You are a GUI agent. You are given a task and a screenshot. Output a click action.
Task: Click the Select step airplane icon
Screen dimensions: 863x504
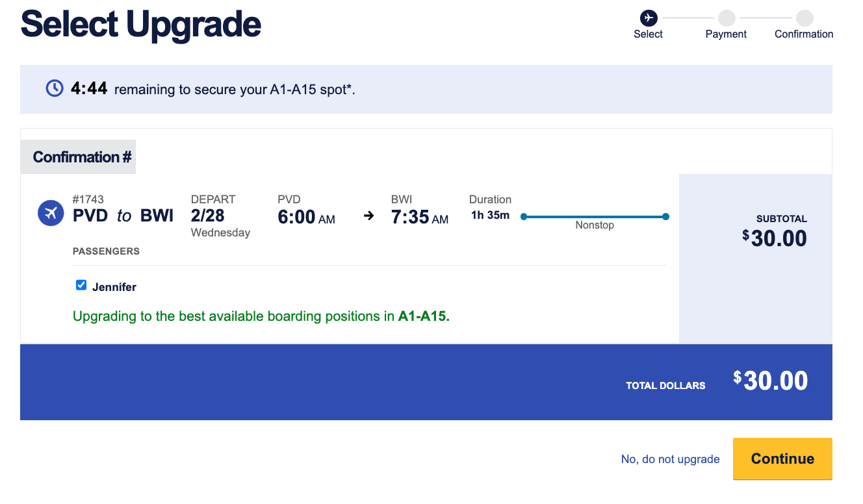pos(648,18)
